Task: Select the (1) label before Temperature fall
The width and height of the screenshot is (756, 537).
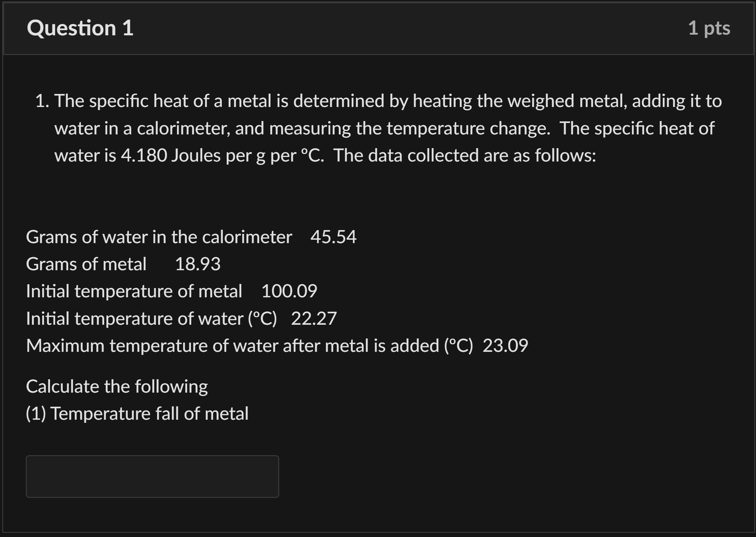Action: [x=36, y=413]
